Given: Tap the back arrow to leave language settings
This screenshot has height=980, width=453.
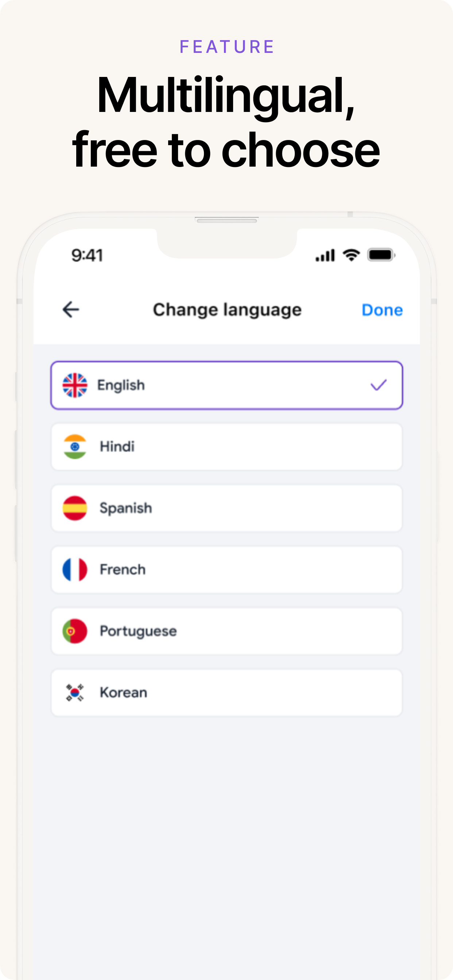Looking at the screenshot, I should pos(70,309).
